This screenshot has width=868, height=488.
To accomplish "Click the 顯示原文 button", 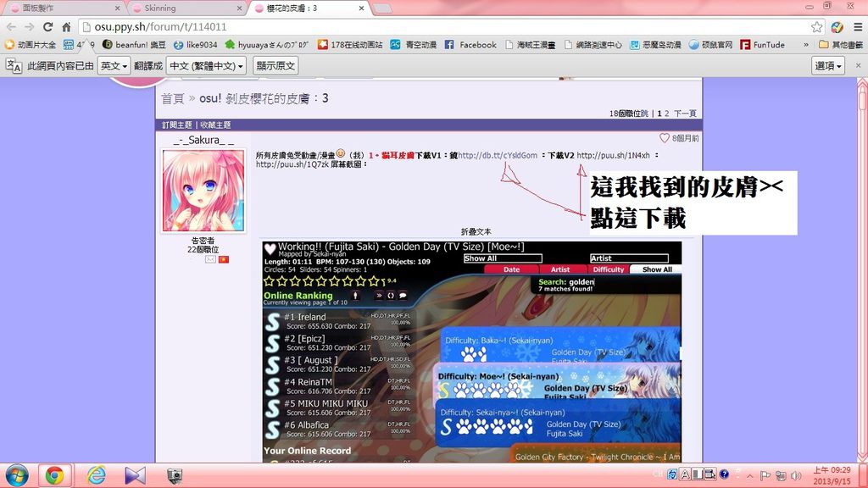I will click(x=275, y=66).
